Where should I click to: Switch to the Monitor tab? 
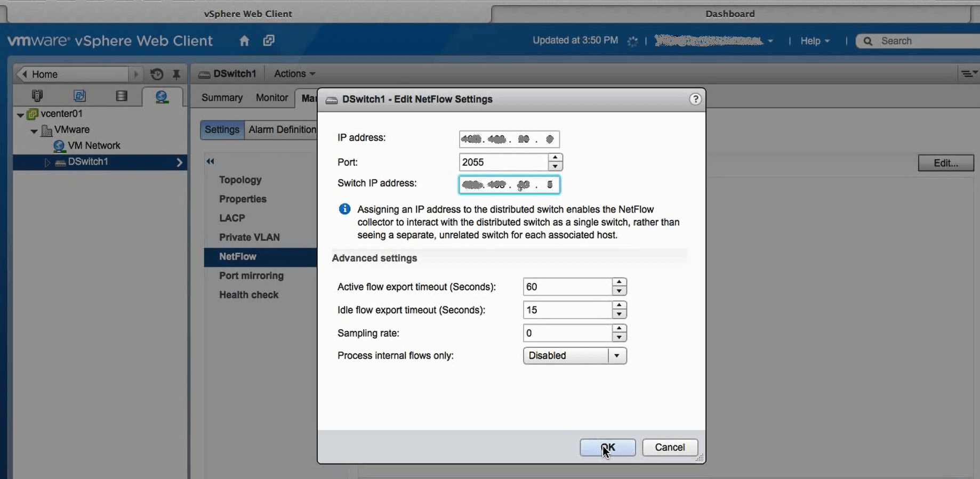pos(272,98)
